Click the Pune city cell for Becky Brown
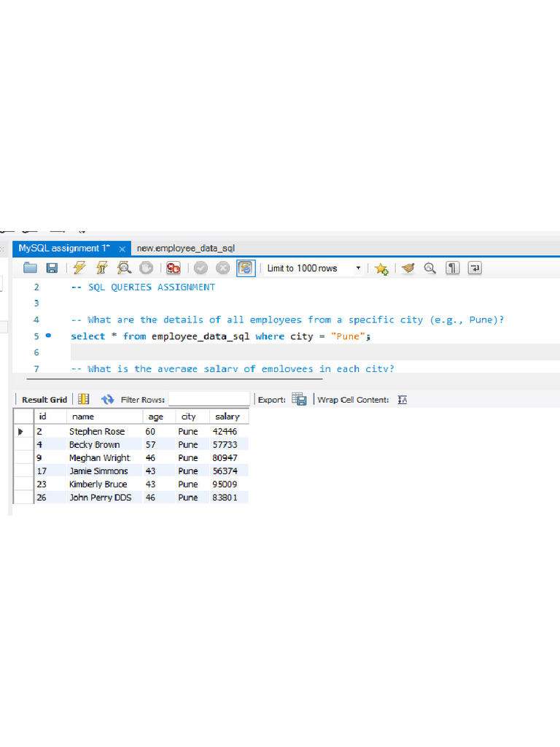Image resolution: width=560 pixels, height=747 pixels. click(192, 444)
